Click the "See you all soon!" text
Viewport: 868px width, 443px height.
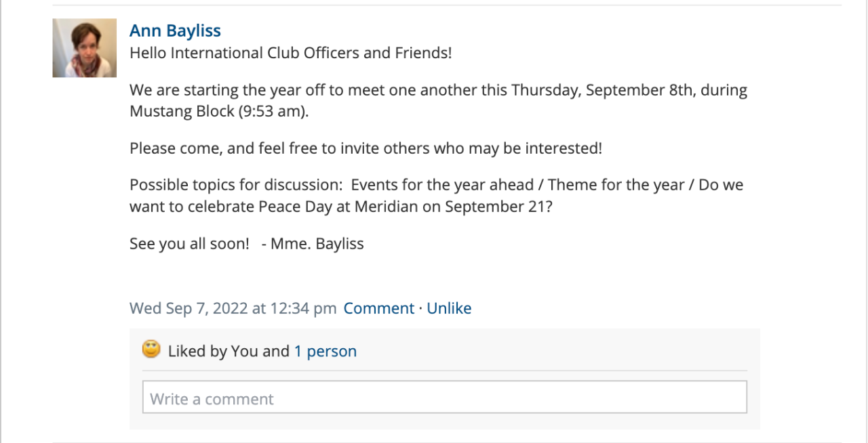point(189,243)
